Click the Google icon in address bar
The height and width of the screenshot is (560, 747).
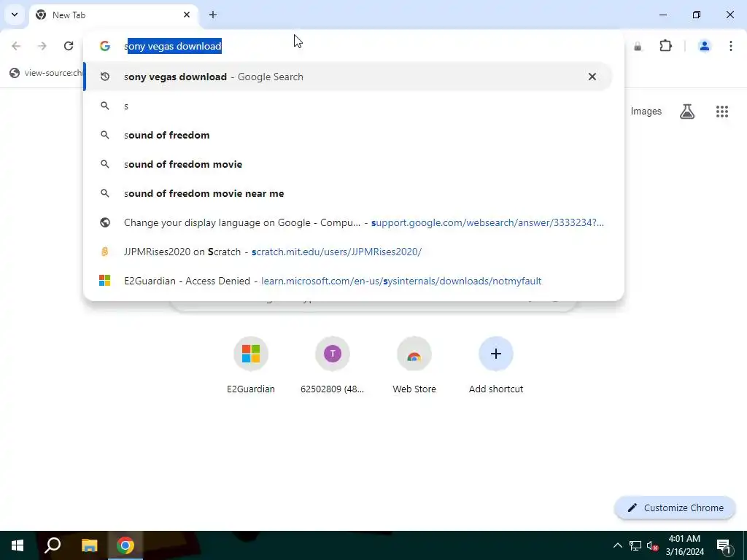coord(105,46)
